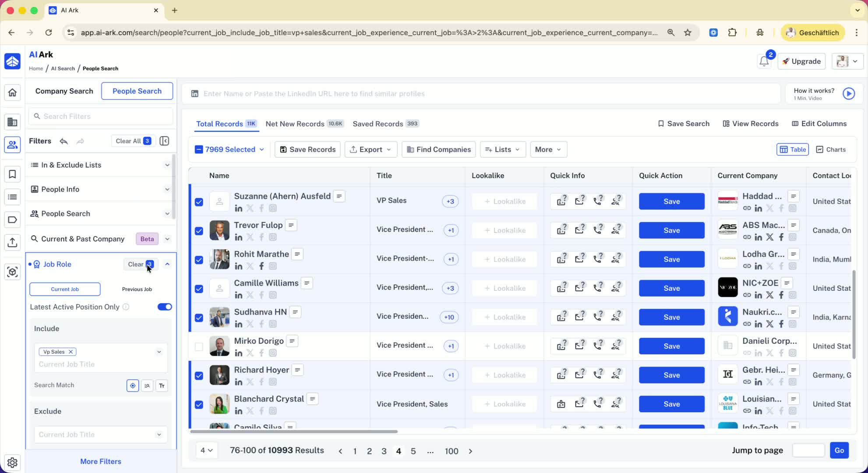Toggle Latest Active Position Only switch
This screenshot has height=473, width=868.
pos(165,307)
